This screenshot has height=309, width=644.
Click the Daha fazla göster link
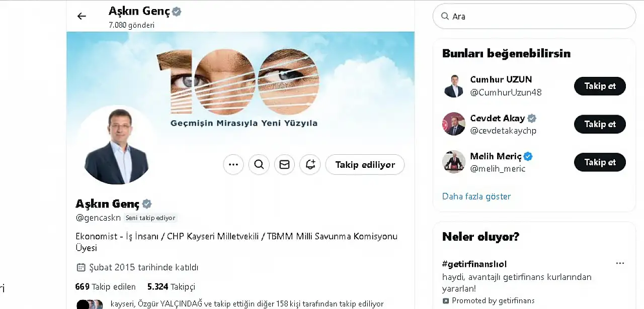point(476,196)
